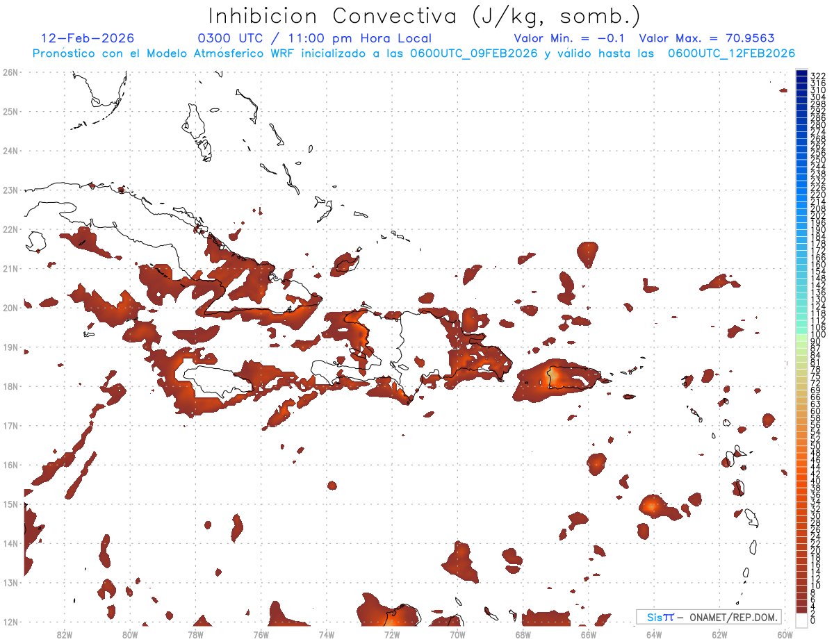Click the 25N latitude label
This screenshot has height=644, width=834.
[x=10, y=111]
